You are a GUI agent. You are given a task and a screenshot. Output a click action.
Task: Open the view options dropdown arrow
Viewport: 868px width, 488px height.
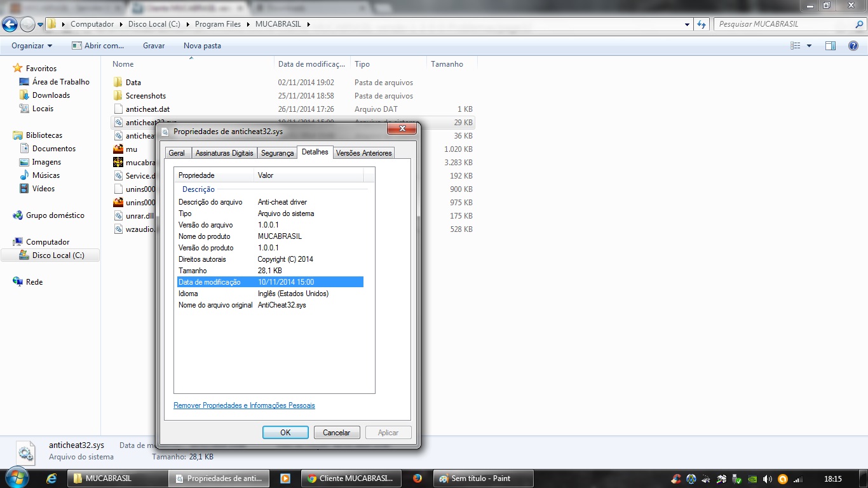coord(809,46)
